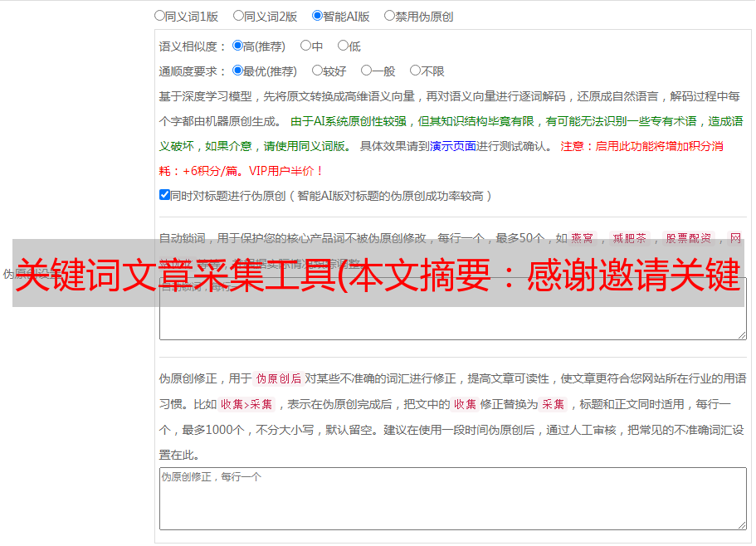The height and width of the screenshot is (546, 756).
Task: Set 语义相似度 to 低
Action: (x=343, y=46)
